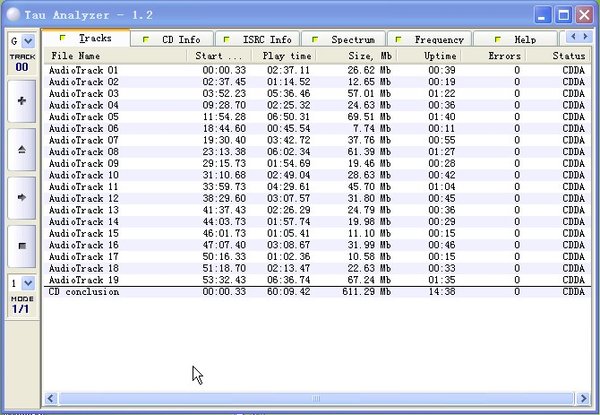Click the Tau Analyzer title bar icon

tap(14, 15)
